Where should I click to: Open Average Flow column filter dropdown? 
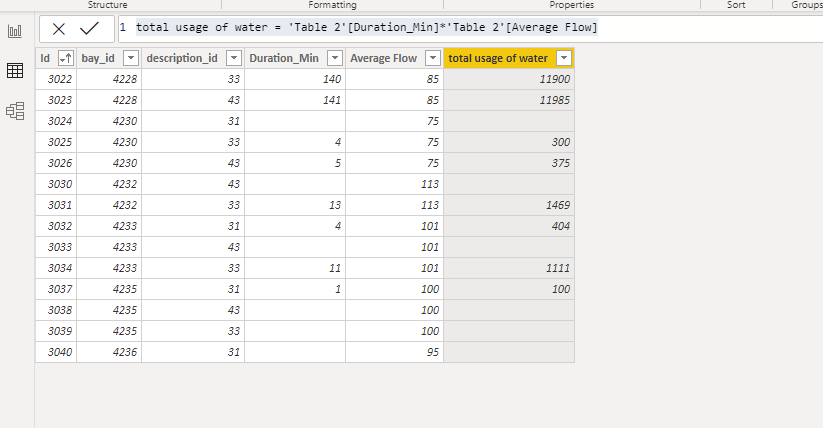pos(432,58)
